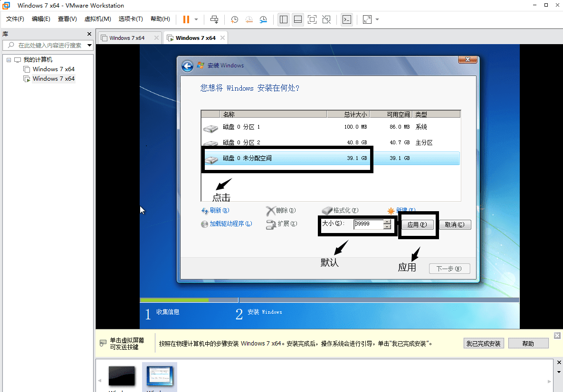Screen dimensions: 563x392
Task: Select the first Windows 7 x64 library entry
Action: click(54, 69)
